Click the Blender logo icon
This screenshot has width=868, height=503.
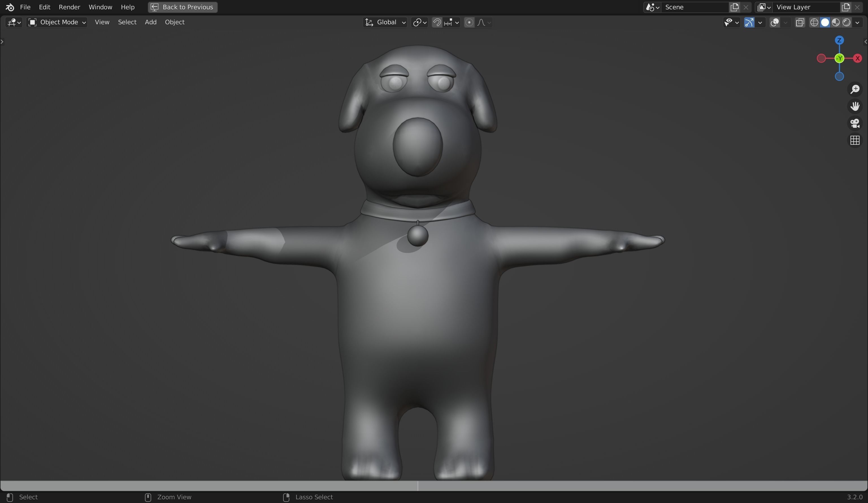10,7
